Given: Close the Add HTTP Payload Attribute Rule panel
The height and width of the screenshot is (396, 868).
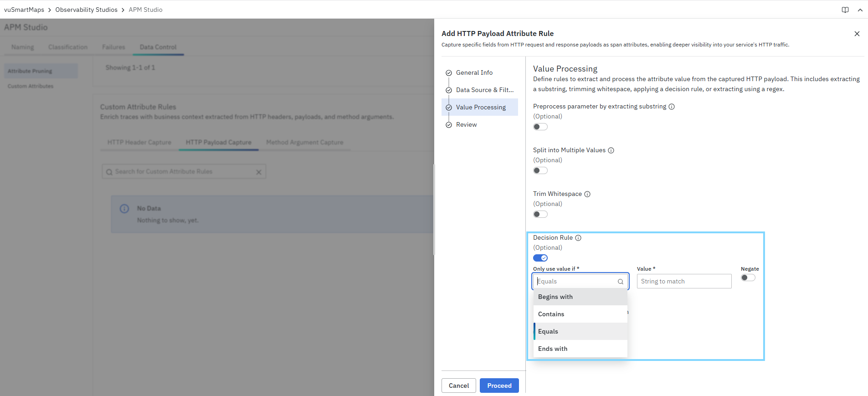Looking at the screenshot, I should click(857, 34).
